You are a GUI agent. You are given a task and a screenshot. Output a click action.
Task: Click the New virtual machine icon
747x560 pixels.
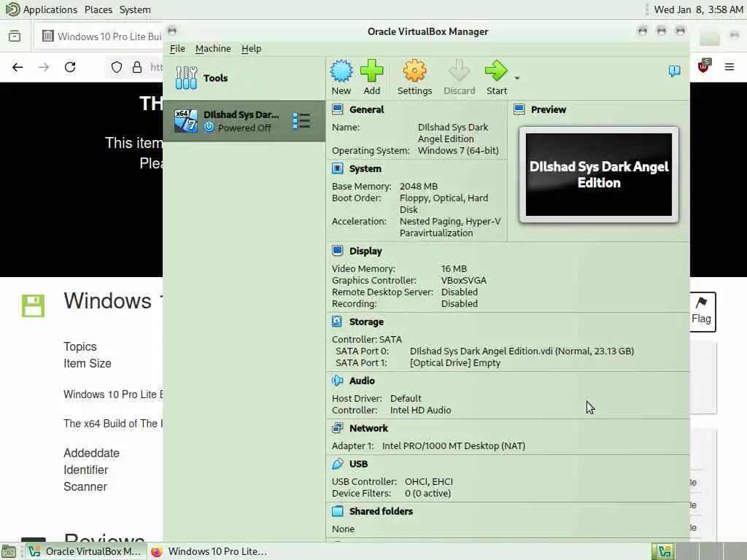coord(341,71)
